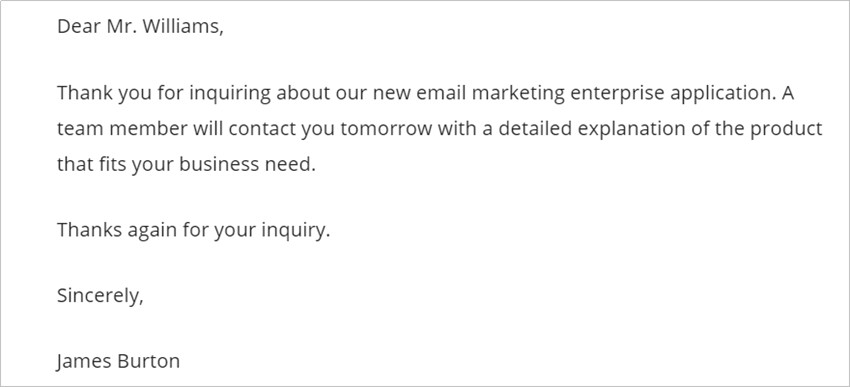Screen dimensions: 850x387
Task: Click the word 'Burton' in the signature
Action: coord(153,362)
